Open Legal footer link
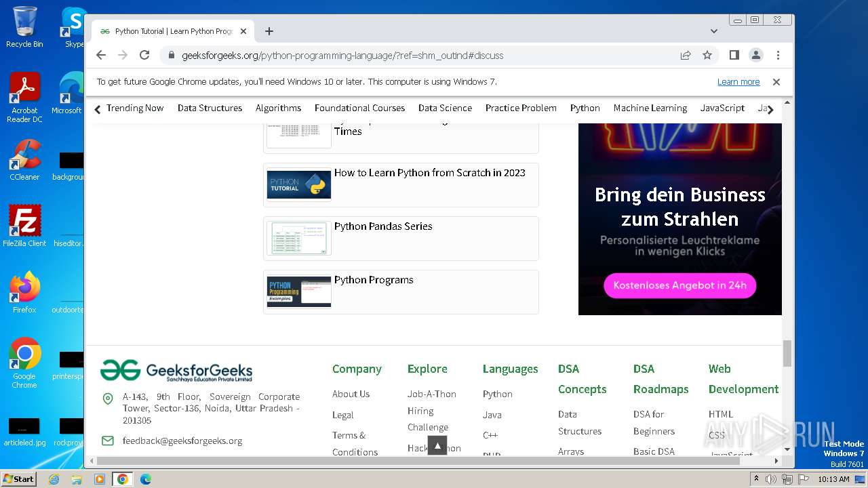Viewport: 868px width, 488px height. 342,415
